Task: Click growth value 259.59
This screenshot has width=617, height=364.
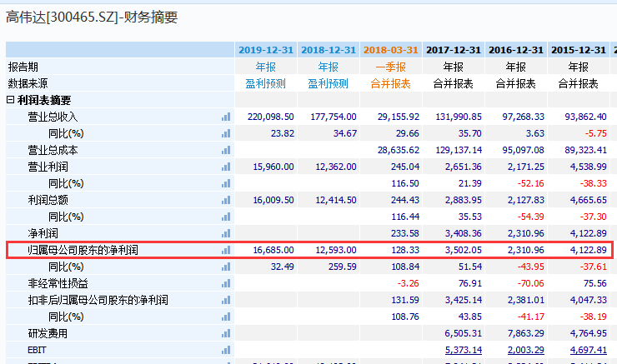Action: click(343, 267)
